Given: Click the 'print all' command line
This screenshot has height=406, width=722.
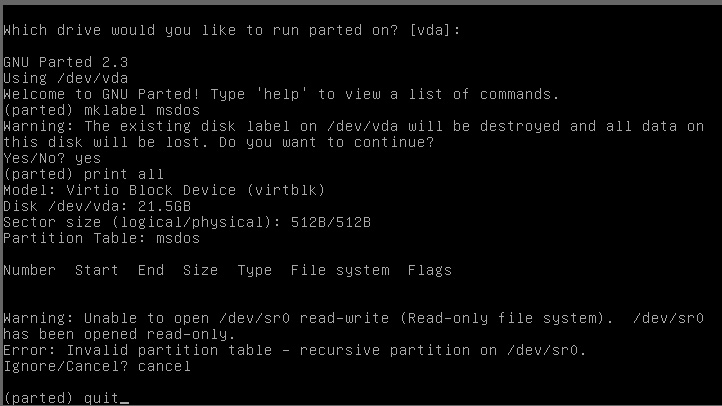Looking at the screenshot, I should point(83,174).
